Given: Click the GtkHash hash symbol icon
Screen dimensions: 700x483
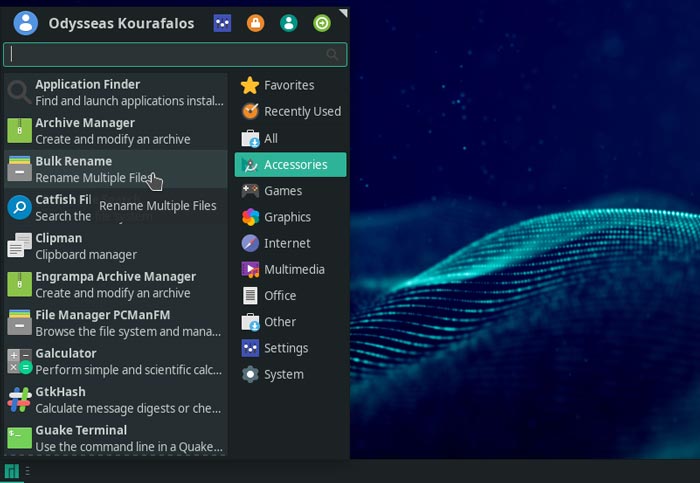Looking at the screenshot, I should pos(20,400).
